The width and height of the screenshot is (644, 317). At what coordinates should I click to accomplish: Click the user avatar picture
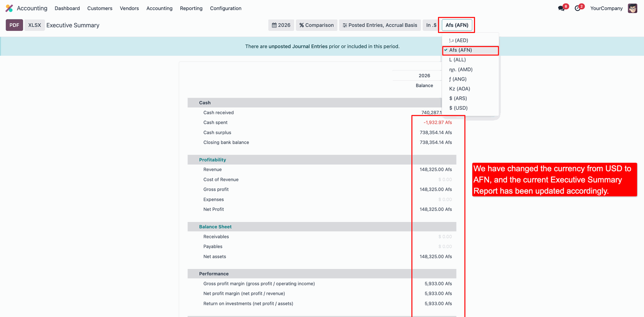pos(632,8)
